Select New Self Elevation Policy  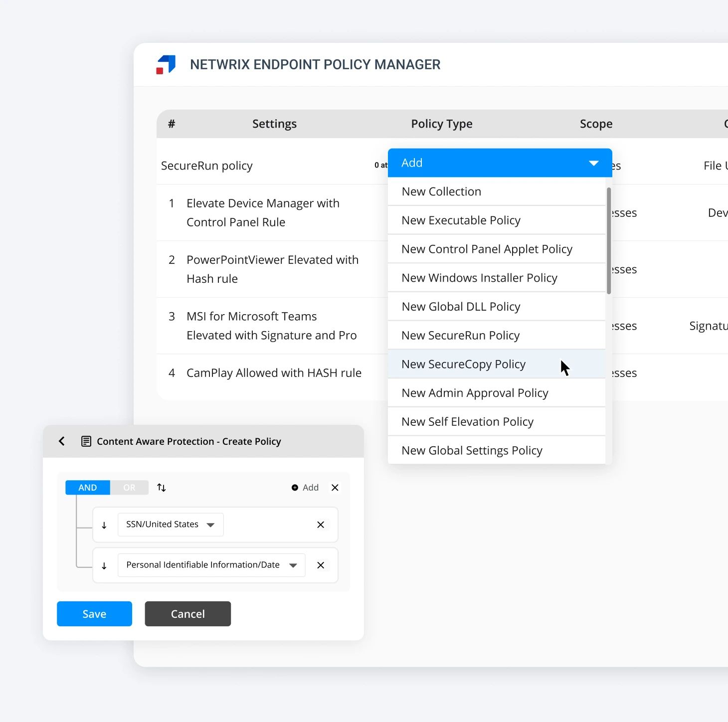[x=497, y=422]
